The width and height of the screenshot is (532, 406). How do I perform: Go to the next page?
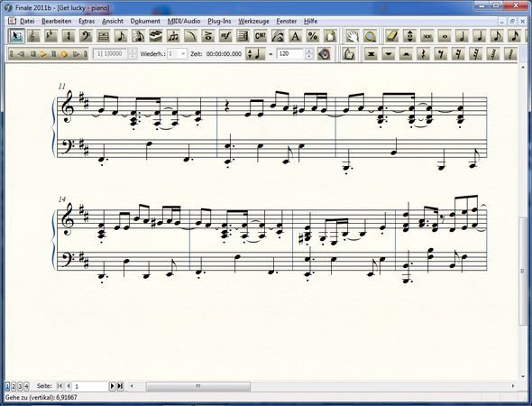[112, 386]
